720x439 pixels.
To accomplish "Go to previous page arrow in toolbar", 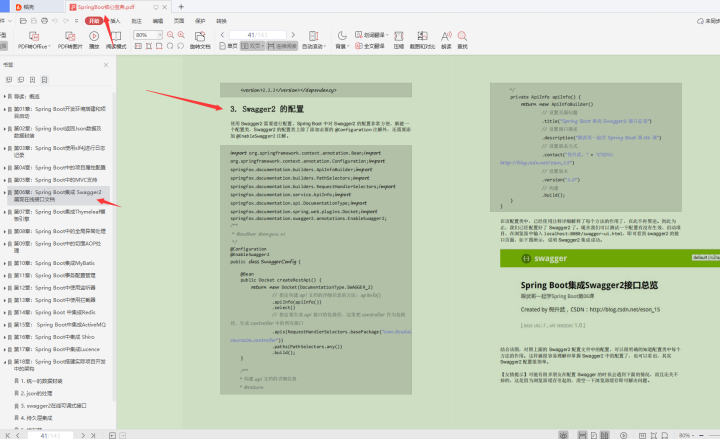I will (x=222, y=35).
